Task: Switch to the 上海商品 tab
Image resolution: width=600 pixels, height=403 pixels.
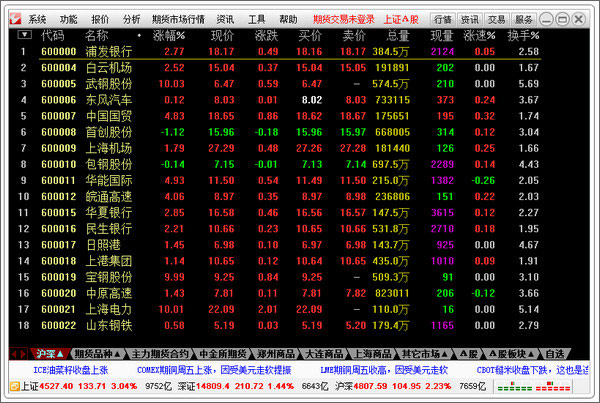Action: [372, 354]
